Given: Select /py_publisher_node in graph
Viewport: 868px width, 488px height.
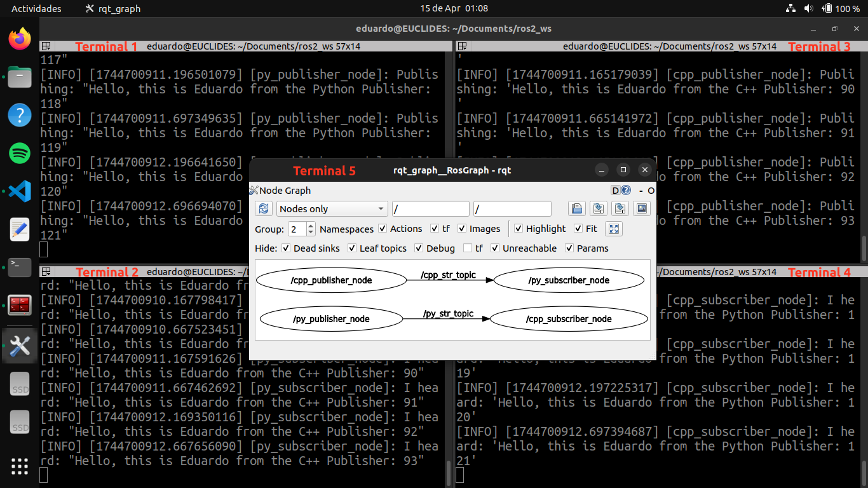Looking at the screenshot, I should tap(331, 319).
